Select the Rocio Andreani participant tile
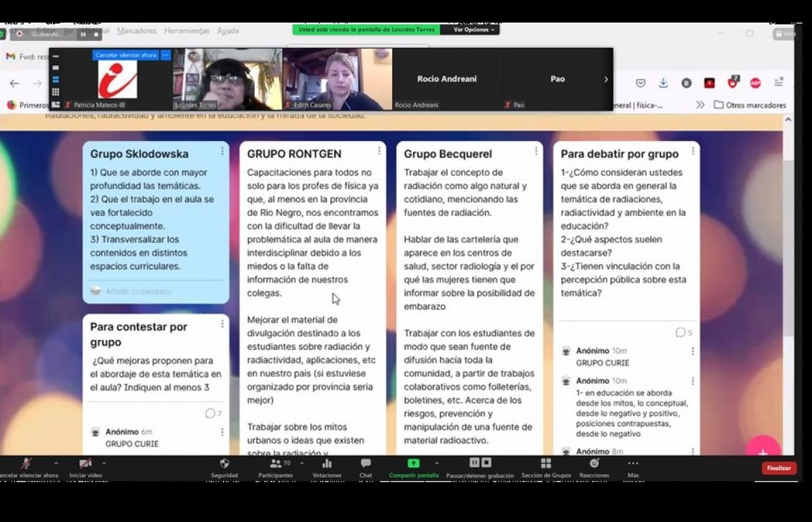 click(447, 79)
